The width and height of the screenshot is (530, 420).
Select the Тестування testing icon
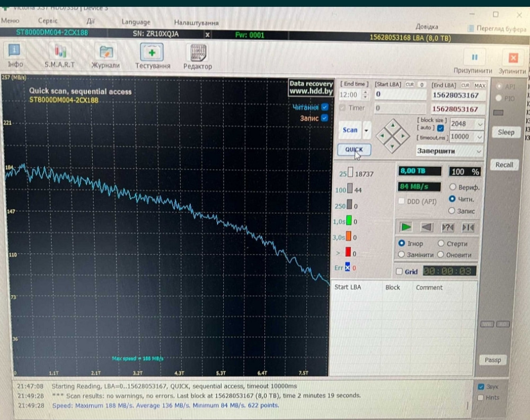[152, 52]
